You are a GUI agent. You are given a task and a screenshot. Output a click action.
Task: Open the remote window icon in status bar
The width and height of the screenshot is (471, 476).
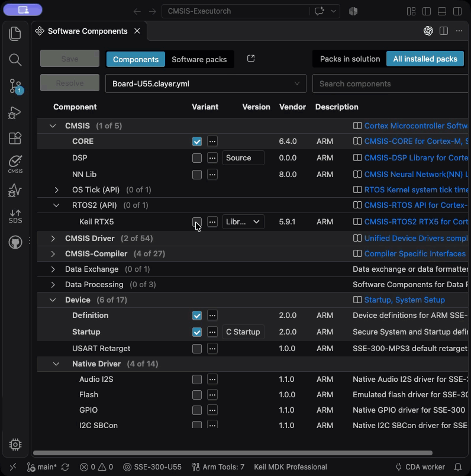(13, 467)
